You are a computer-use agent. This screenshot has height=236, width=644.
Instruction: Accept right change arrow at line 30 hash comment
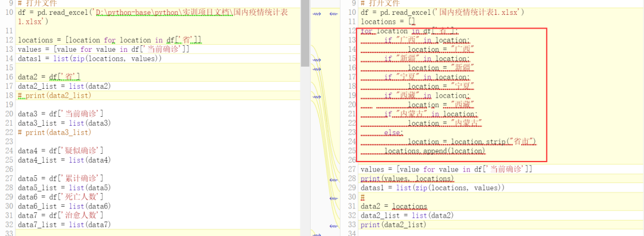pos(333,198)
